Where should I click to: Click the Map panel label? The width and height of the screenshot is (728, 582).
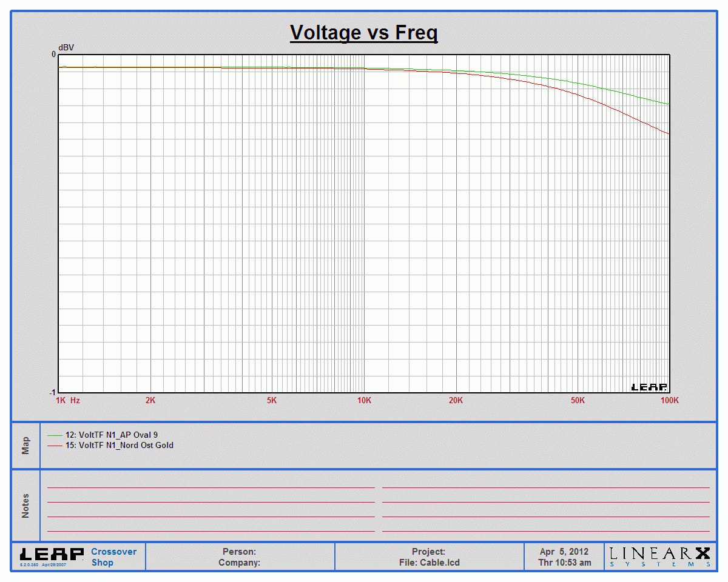coord(25,446)
